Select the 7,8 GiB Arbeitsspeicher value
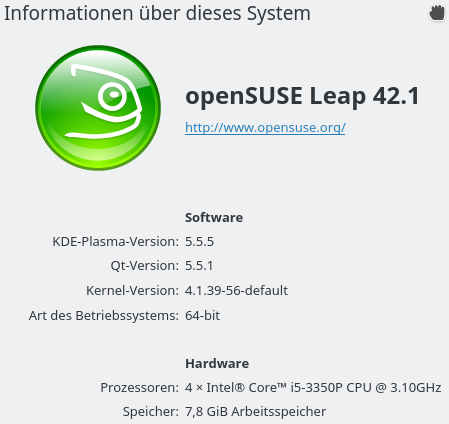 pyautogui.click(x=255, y=412)
